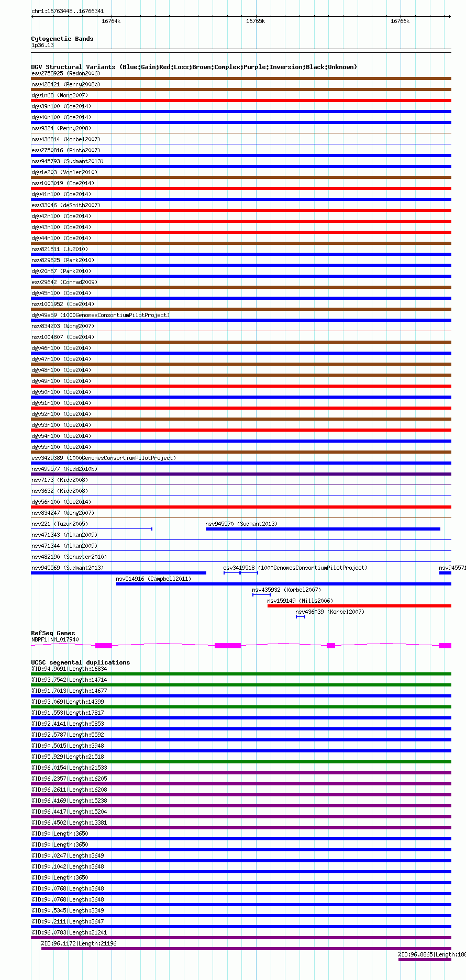The height and width of the screenshot is (980, 466).
Task: Select %ID:92.4141|Length:5853 duplication
Action: (x=68, y=724)
